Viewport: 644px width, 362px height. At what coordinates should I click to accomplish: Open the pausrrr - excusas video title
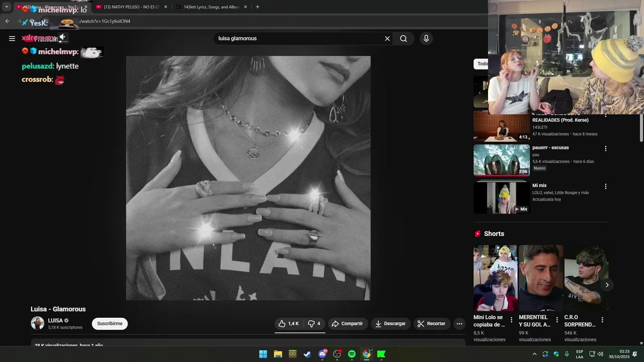[x=550, y=148]
